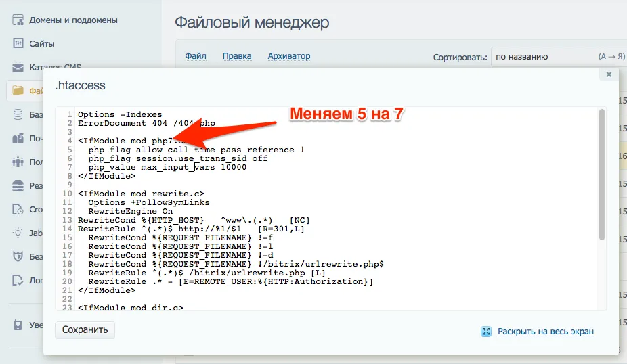Click RewriteCond %{HTTP_HOST} line
Viewport: 627px width, 364px height.
point(194,220)
